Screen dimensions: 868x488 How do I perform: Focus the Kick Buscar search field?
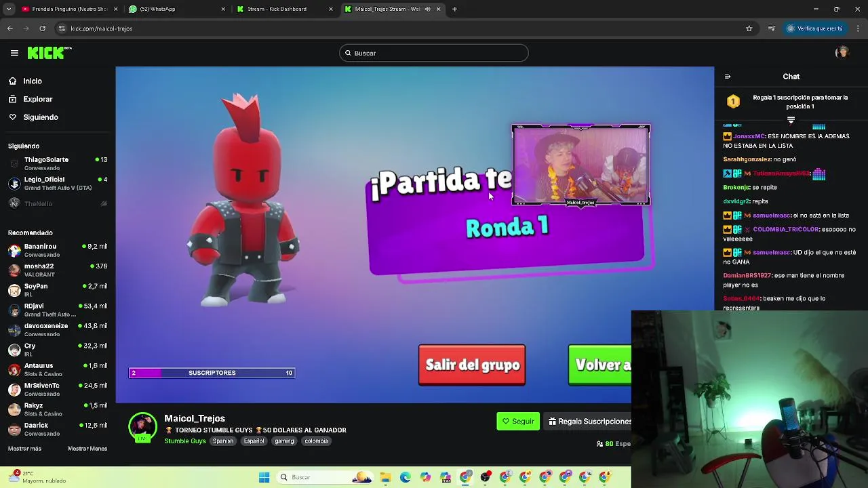(433, 53)
